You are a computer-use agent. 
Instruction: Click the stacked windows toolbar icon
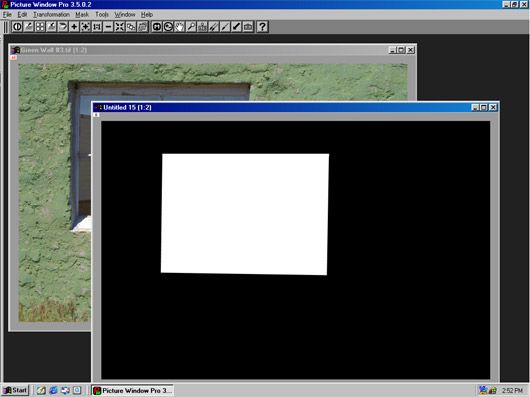[143, 27]
